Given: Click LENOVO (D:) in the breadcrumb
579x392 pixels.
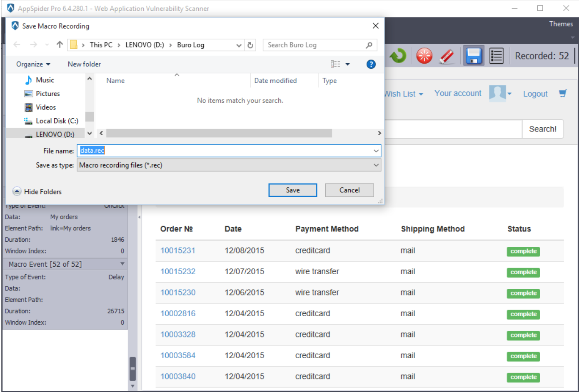Looking at the screenshot, I should [145, 45].
